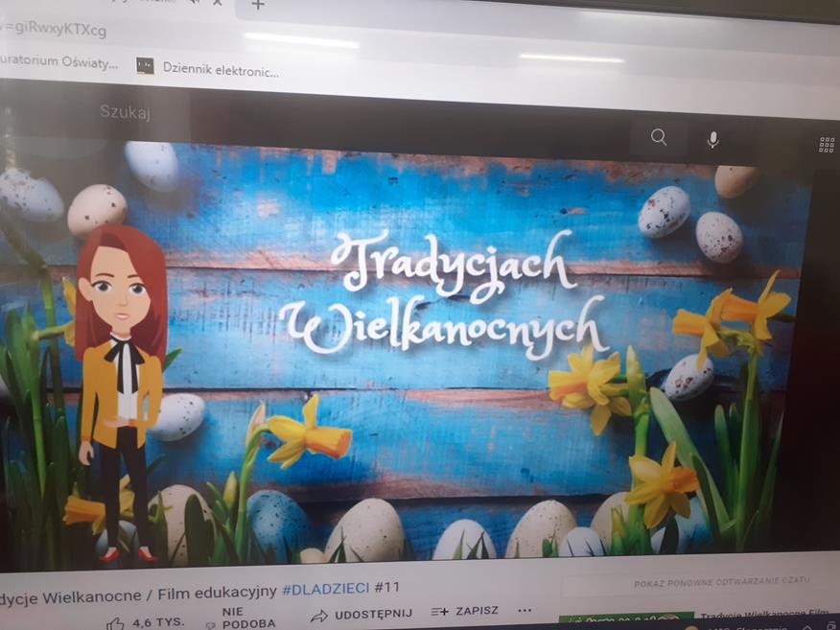Close the current browser tab
Viewport: 840px width, 630px height.
pyautogui.click(x=217, y=3)
